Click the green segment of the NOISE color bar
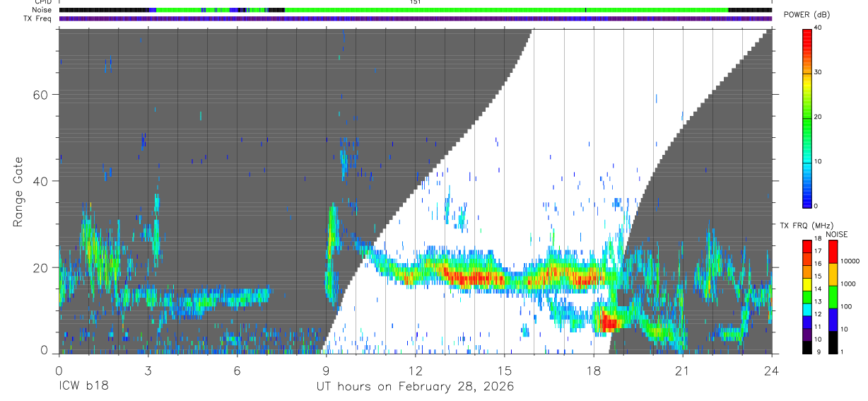 pos(832,297)
